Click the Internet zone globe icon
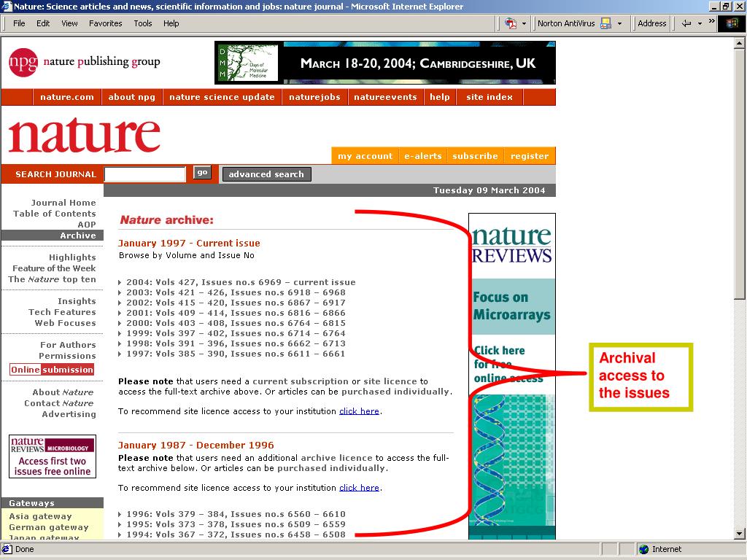The image size is (747, 560). click(643, 549)
